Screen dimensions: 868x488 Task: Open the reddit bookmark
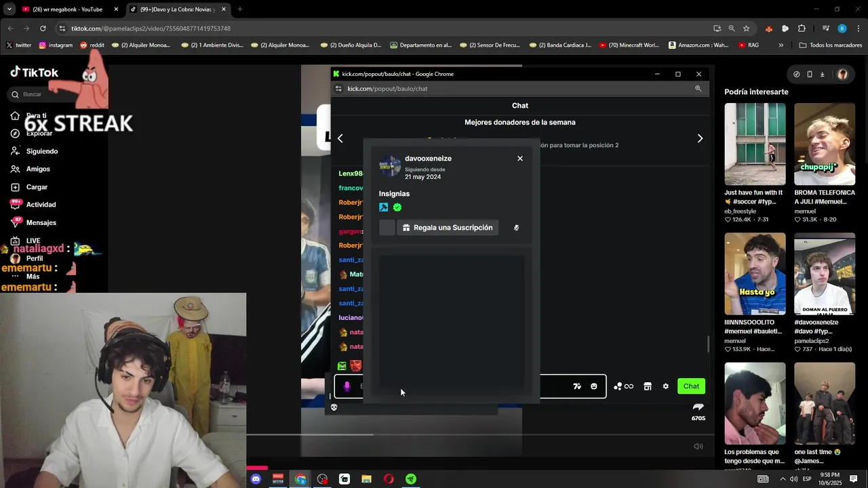pyautogui.click(x=92, y=45)
